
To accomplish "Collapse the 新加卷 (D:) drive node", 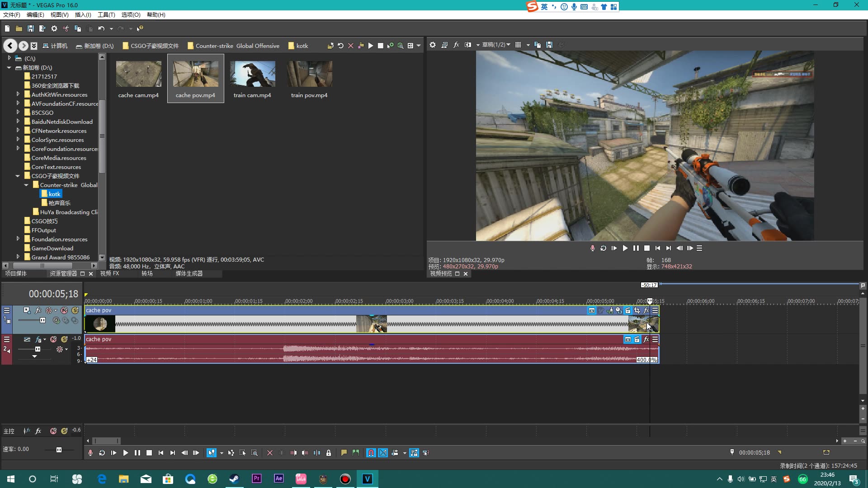I will click(9, 67).
